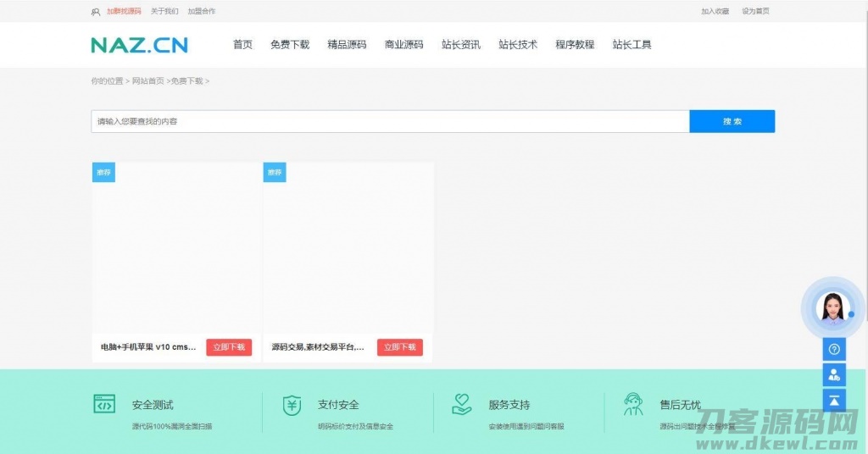Screen dimensions: 868x454
Task: Click the 支付安全 shield icon
Action: coord(292,405)
